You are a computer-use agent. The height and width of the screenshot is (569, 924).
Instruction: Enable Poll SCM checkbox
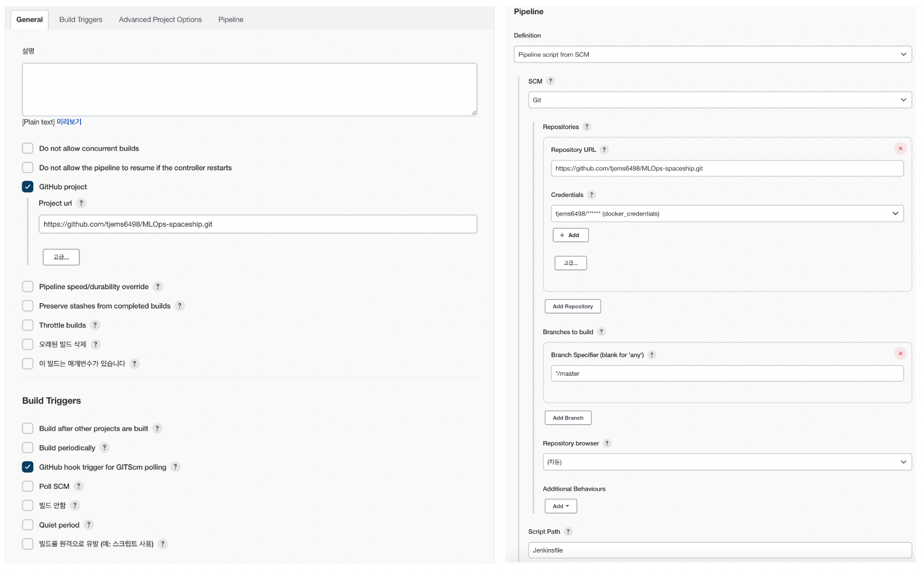coord(27,487)
